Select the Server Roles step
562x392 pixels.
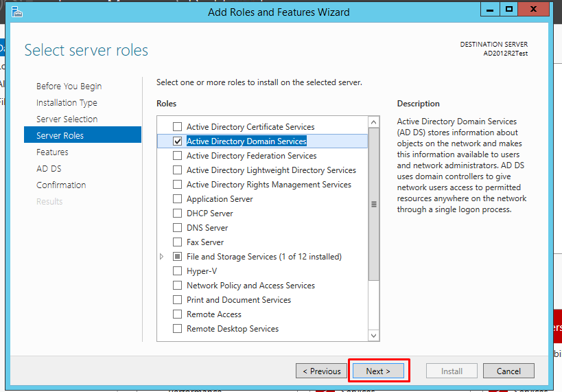coord(82,135)
